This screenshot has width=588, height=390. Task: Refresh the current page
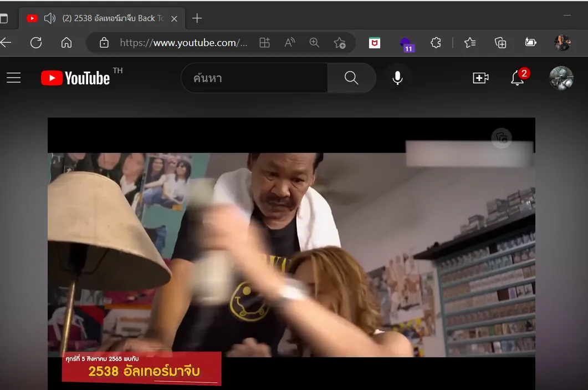[36, 43]
